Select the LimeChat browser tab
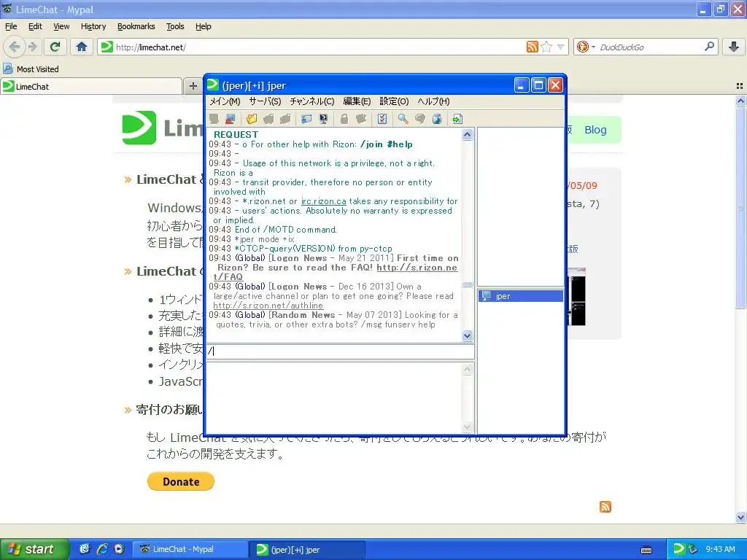 tap(91, 86)
